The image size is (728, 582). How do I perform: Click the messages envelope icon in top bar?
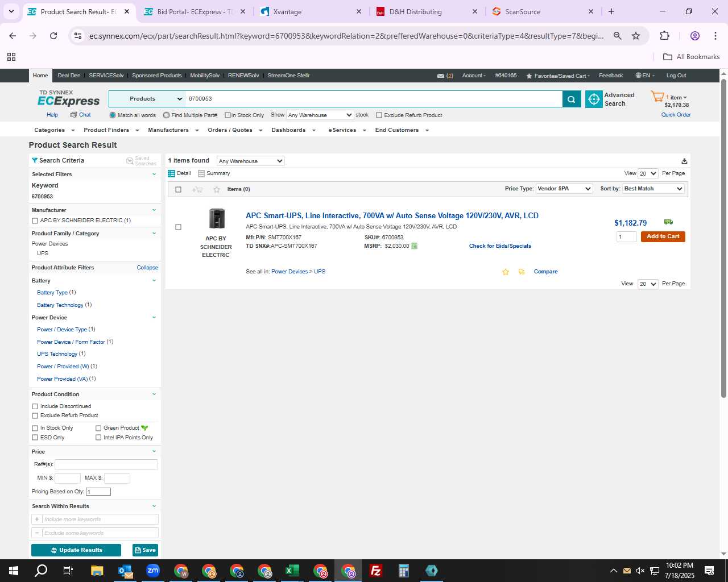[441, 76]
